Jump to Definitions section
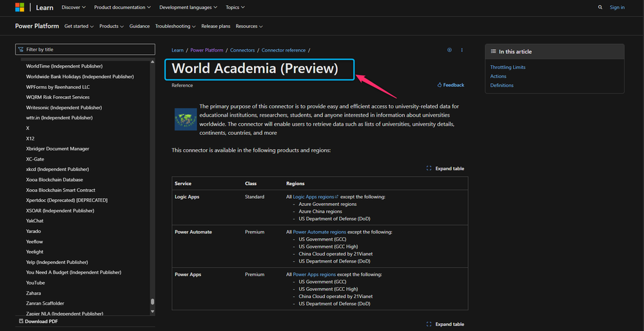 pos(502,85)
